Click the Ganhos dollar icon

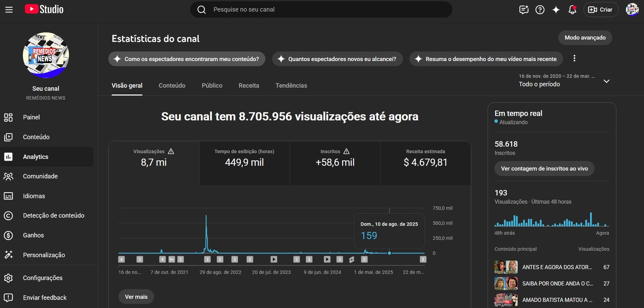[x=8, y=235]
